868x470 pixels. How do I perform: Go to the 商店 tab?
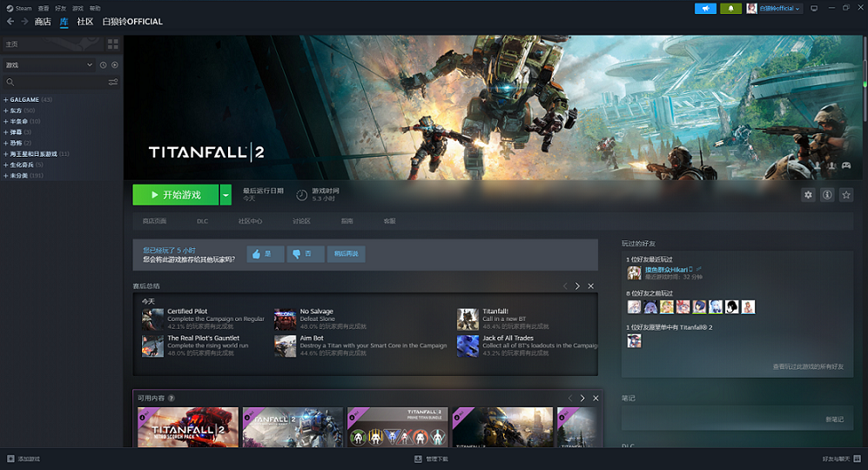pos(43,22)
